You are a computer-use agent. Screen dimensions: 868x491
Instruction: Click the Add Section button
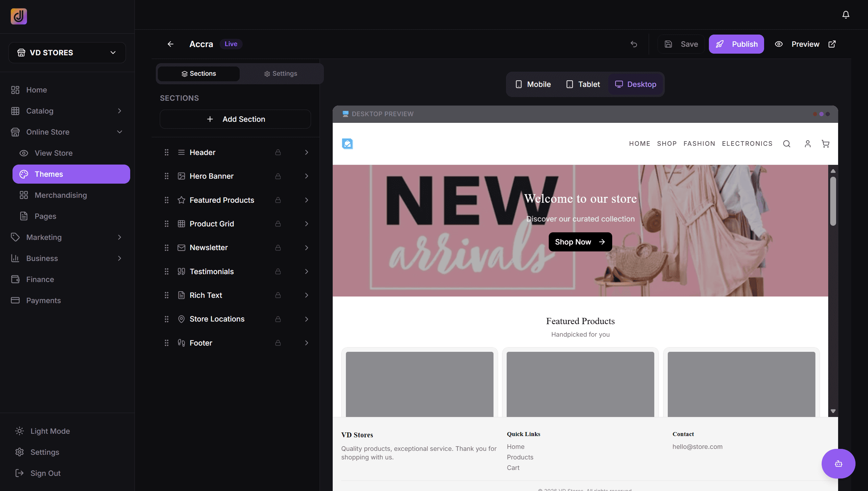[x=235, y=119]
